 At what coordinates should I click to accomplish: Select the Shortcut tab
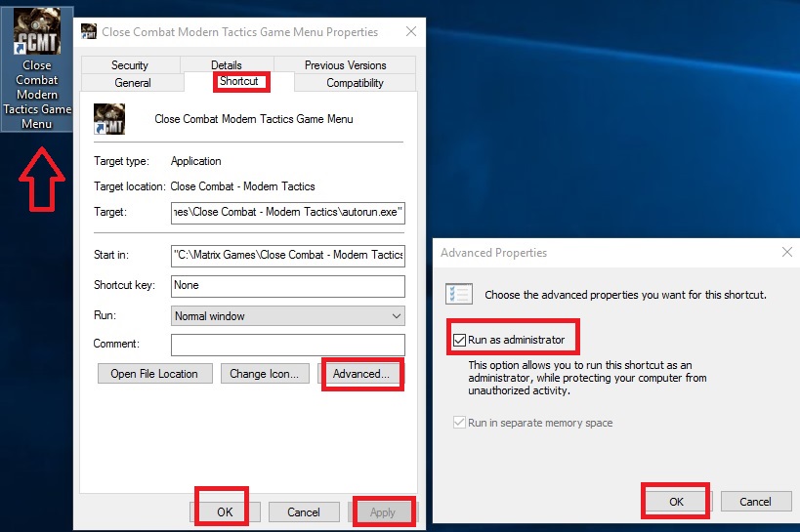pos(238,81)
